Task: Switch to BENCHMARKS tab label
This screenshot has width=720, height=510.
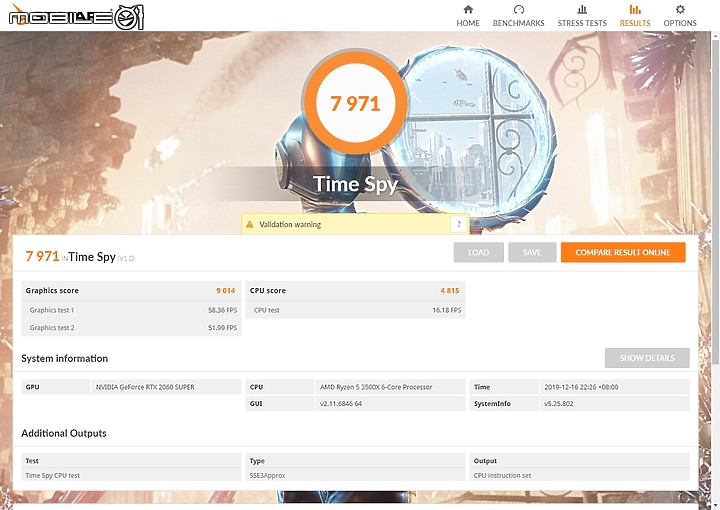Action: pos(518,23)
